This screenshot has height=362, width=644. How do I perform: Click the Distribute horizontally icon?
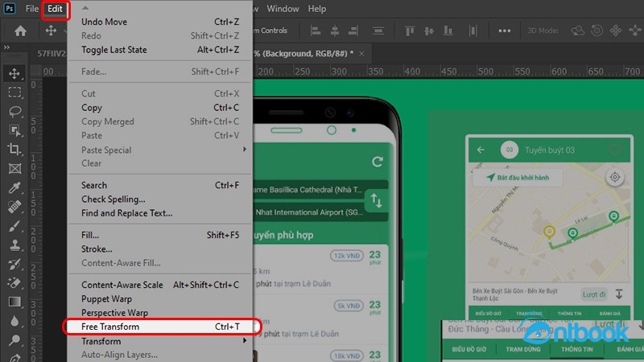pos(473,31)
